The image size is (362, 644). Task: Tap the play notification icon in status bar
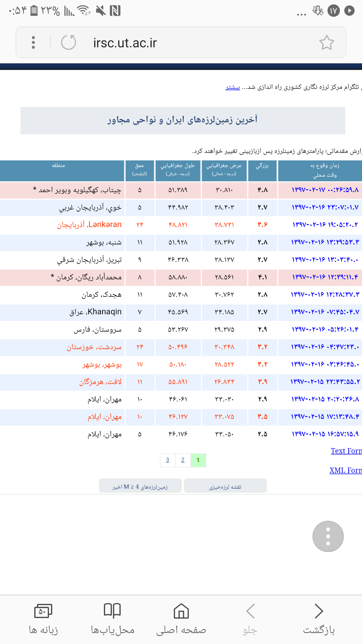[x=349, y=11]
